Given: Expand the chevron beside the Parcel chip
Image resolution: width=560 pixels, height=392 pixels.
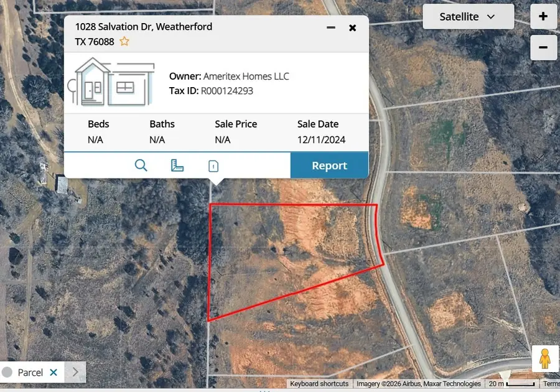Looking at the screenshot, I should pos(75,371).
